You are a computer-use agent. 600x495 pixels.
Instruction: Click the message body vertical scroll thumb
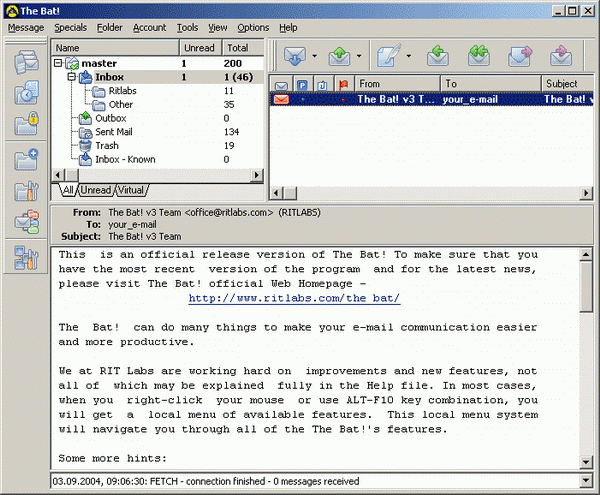pyautogui.click(x=586, y=287)
